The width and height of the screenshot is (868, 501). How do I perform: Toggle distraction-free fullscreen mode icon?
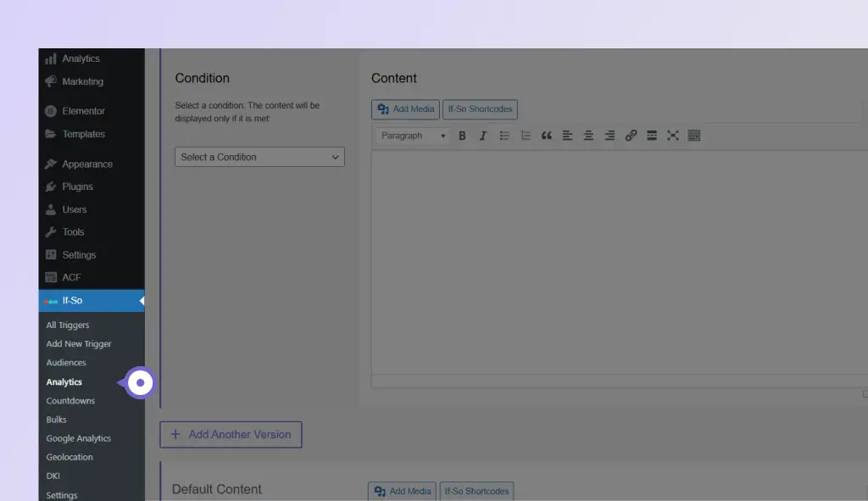click(672, 136)
